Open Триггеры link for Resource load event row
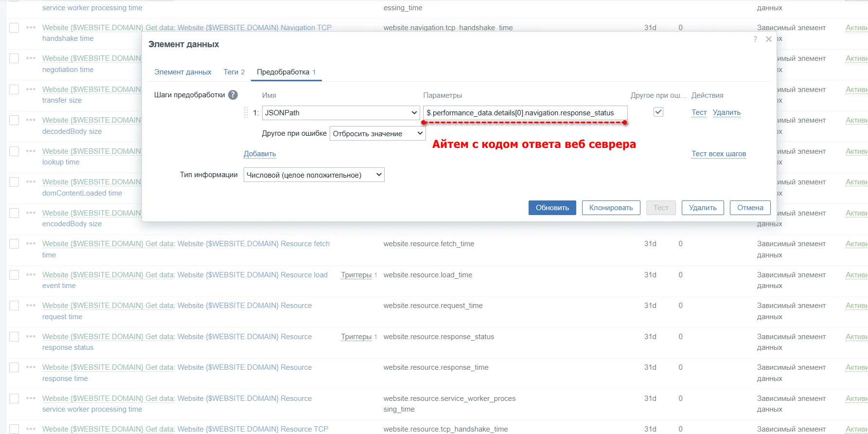This screenshot has height=434, width=868. tap(356, 275)
